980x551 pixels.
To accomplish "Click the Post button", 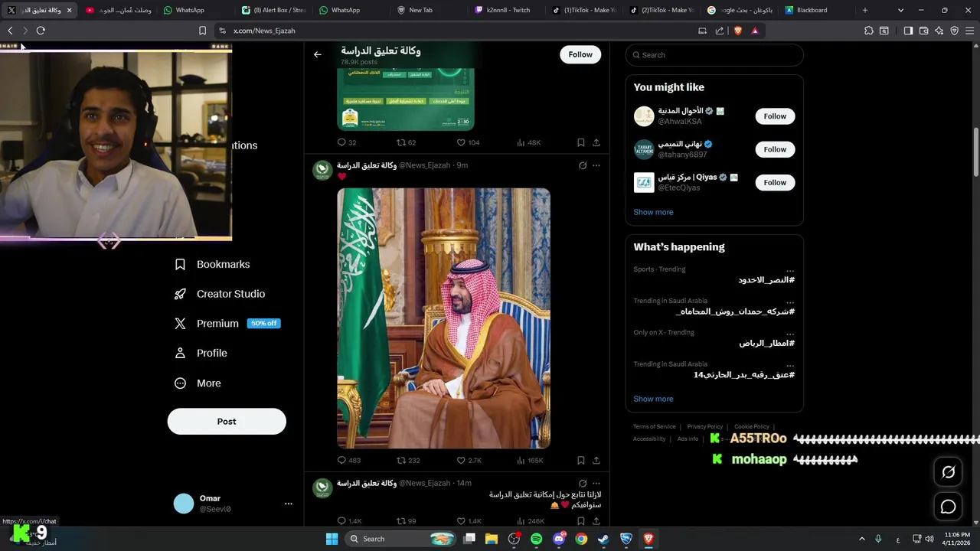I will [x=227, y=422].
